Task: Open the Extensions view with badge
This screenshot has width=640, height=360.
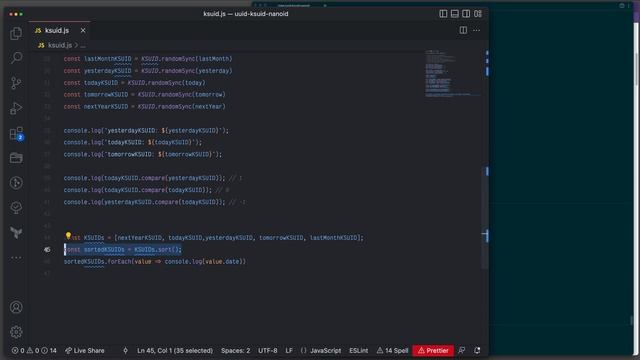Action: [x=16, y=133]
